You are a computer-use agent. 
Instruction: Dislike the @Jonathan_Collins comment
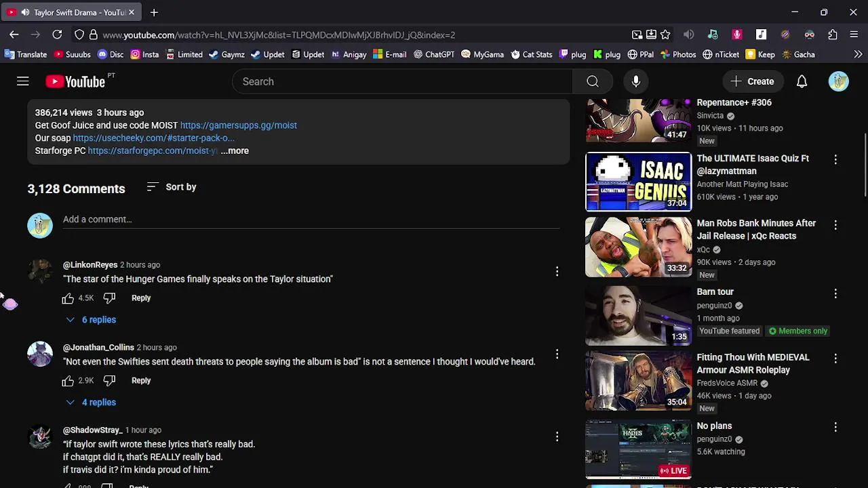pyautogui.click(x=109, y=381)
